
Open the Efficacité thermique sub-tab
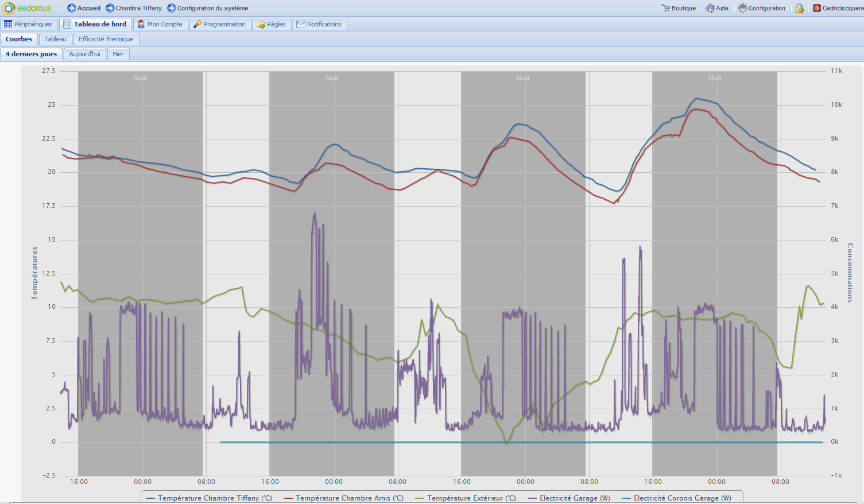point(106,39)
